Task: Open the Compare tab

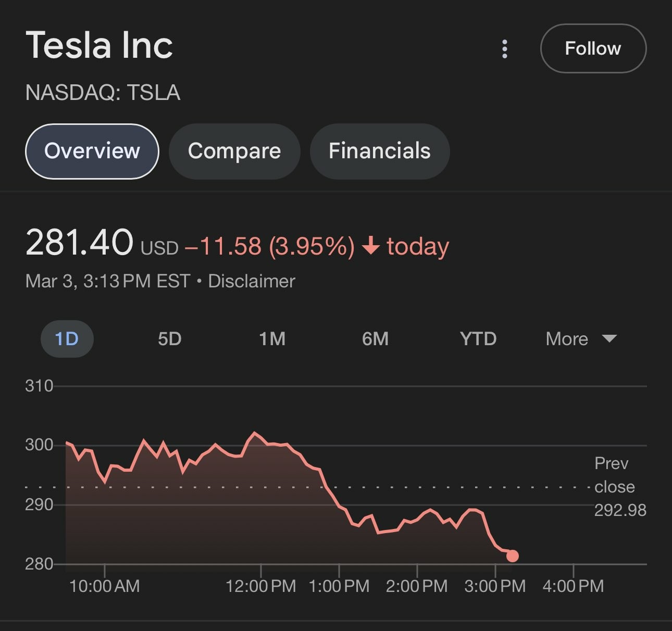Action: (x=234, y=151)
